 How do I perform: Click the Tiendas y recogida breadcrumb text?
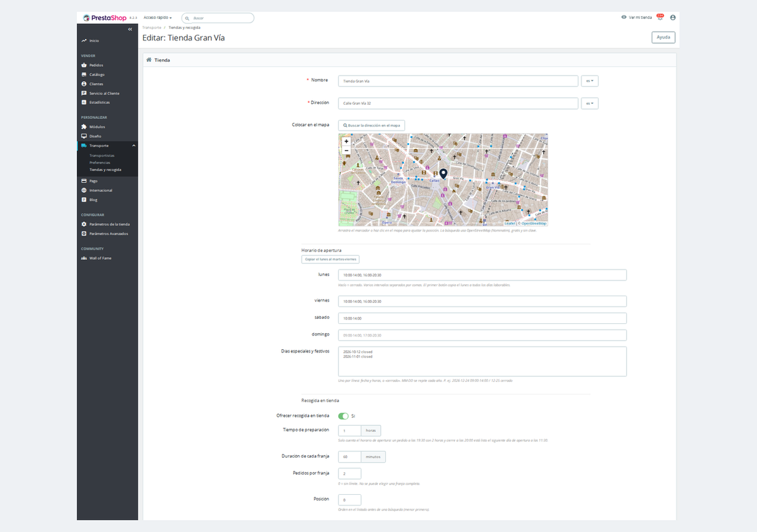183,28
